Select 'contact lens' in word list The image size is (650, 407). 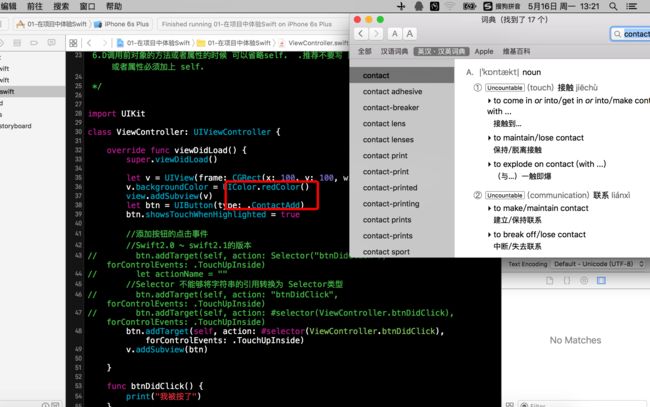(402, 124)
